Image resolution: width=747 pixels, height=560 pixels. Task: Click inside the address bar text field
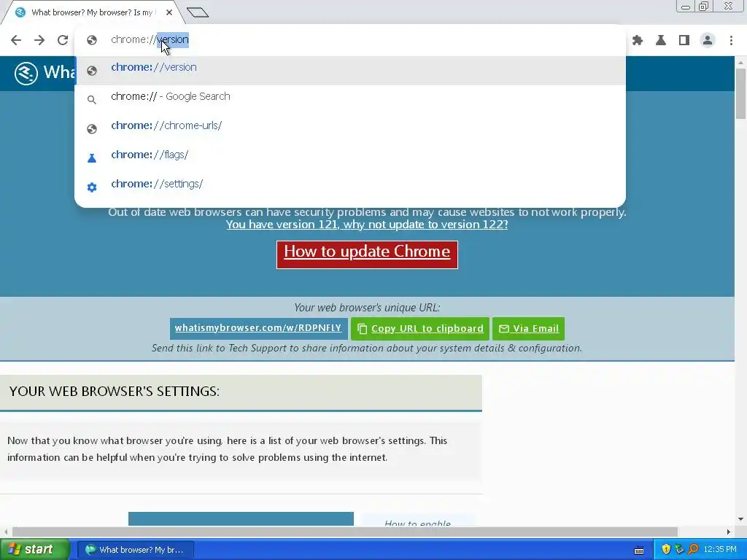[350, 39]
